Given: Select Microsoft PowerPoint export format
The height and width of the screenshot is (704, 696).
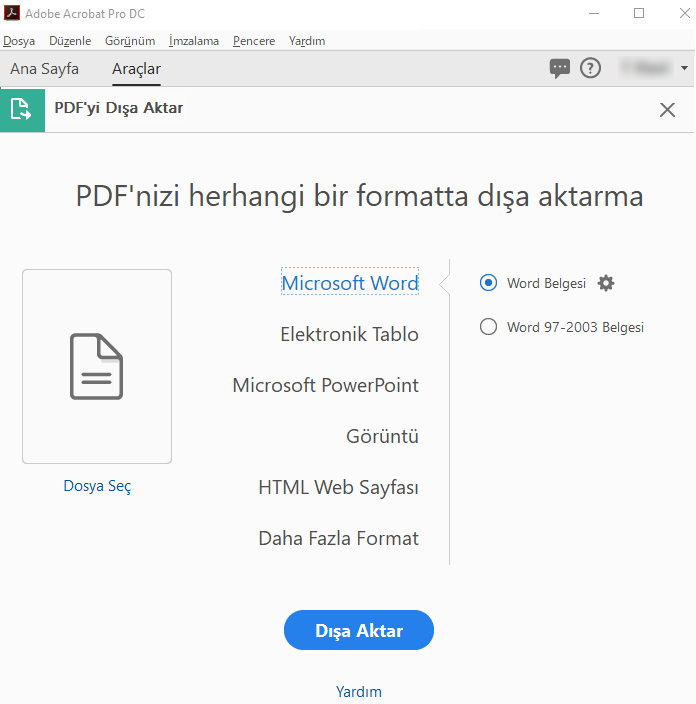Looking at the screenshot, I should pos(325,385).
